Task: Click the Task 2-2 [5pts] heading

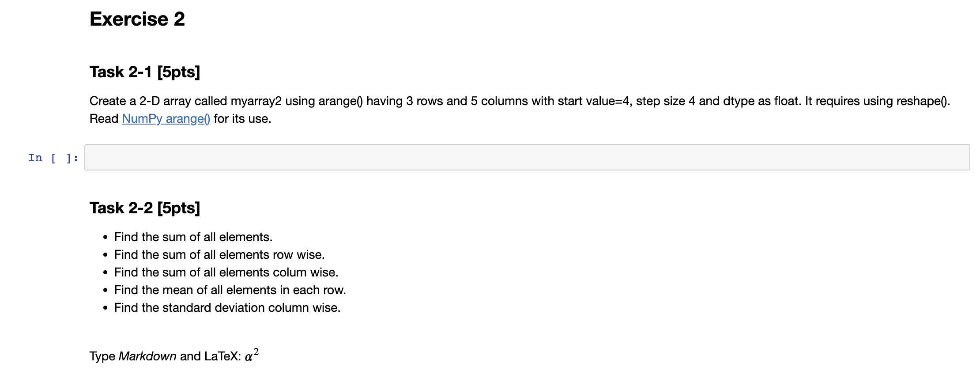Action: click(x=145, y=208)
